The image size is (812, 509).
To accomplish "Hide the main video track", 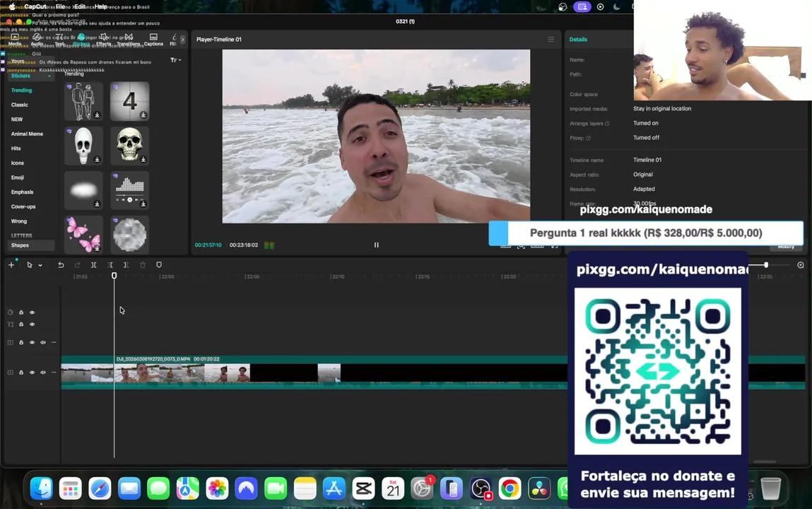I will click(32, 373).
